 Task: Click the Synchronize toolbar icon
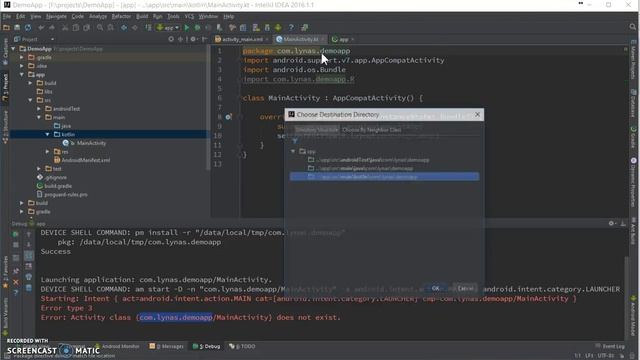click(x=28, y=27)
